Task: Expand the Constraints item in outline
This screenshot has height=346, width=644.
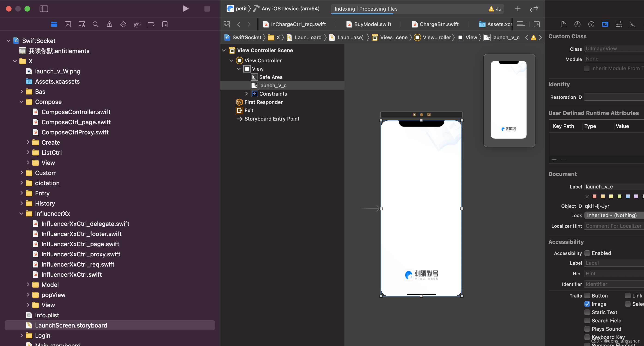Action: (x=246, y=94)
